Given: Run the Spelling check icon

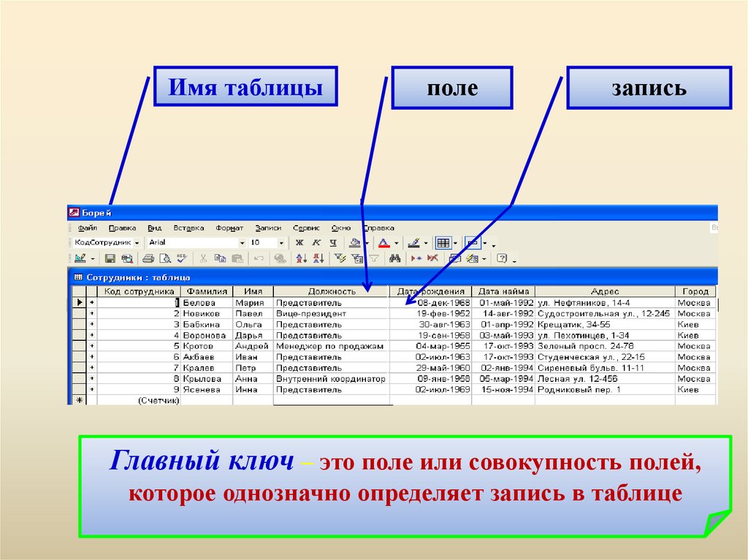Looking at the screenshot, I should [182, 258].
